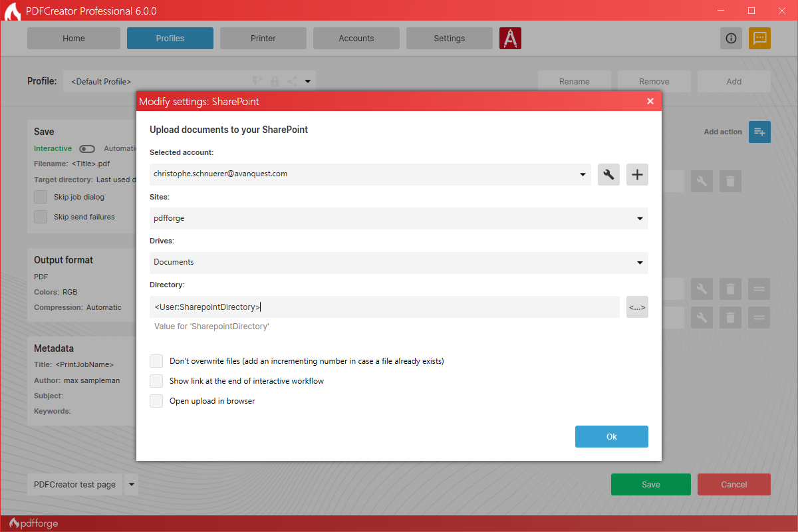Click the Author: max sampleman text
This screenshot has height=532, width=798.
(76, 380)
